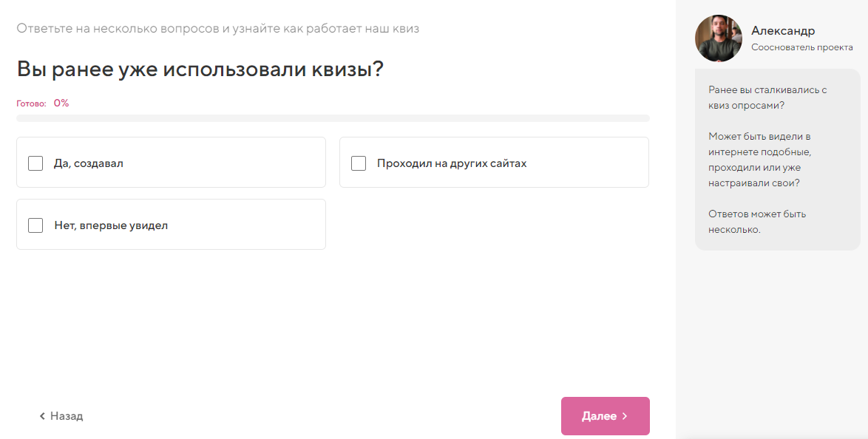Check the Да, создавал checkbox
The width and height of the screenshot is (868, 439).
tap(35, 163)
